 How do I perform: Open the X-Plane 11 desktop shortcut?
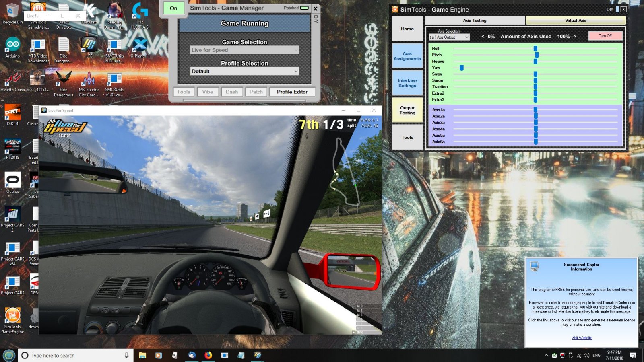tap(140, 47)
